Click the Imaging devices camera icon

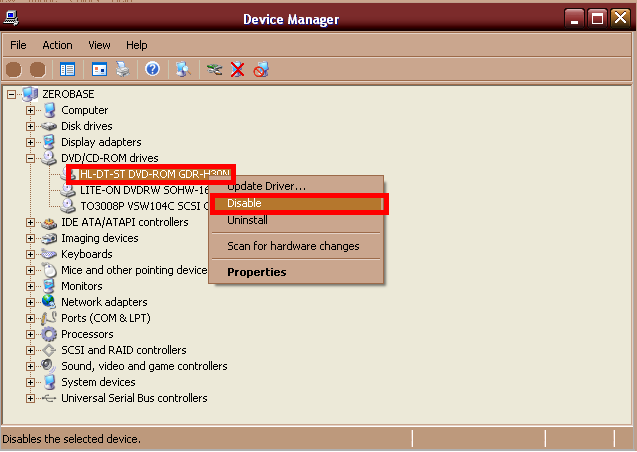click(49, 238)
